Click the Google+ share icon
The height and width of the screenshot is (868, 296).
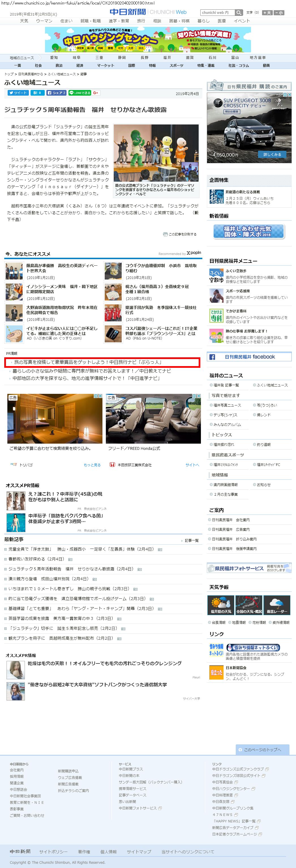pyautogui.click(x=96, y=93)
